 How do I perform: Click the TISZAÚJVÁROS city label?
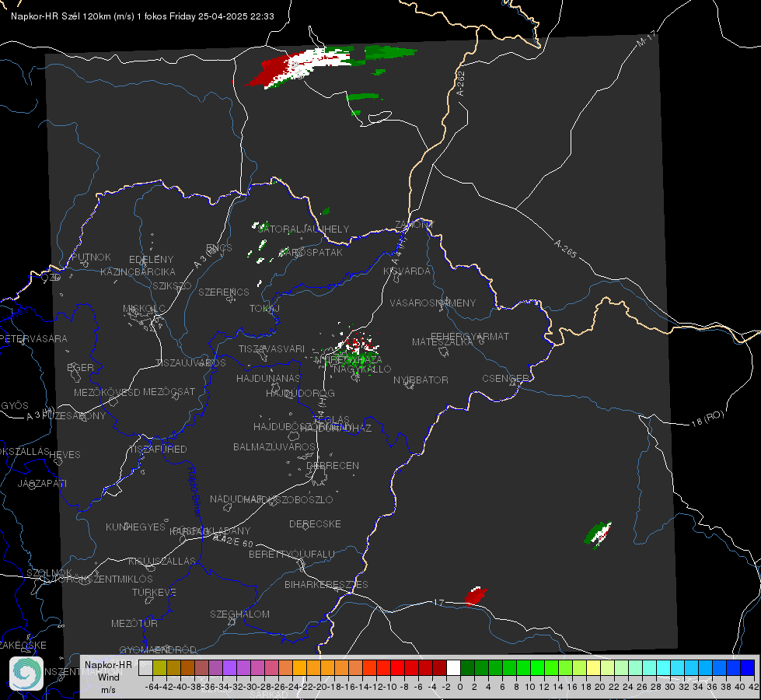tap(190, 363)
